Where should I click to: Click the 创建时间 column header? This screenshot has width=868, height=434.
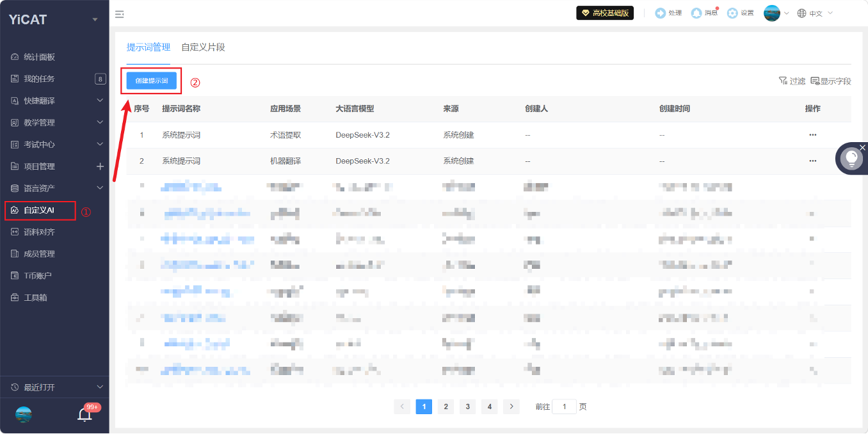[675, 109]
